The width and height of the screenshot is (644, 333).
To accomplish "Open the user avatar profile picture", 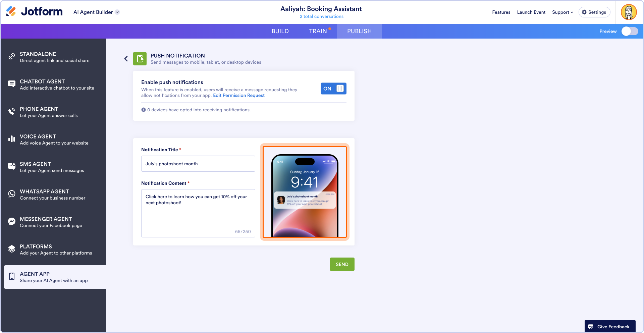I will click(629, 12).
